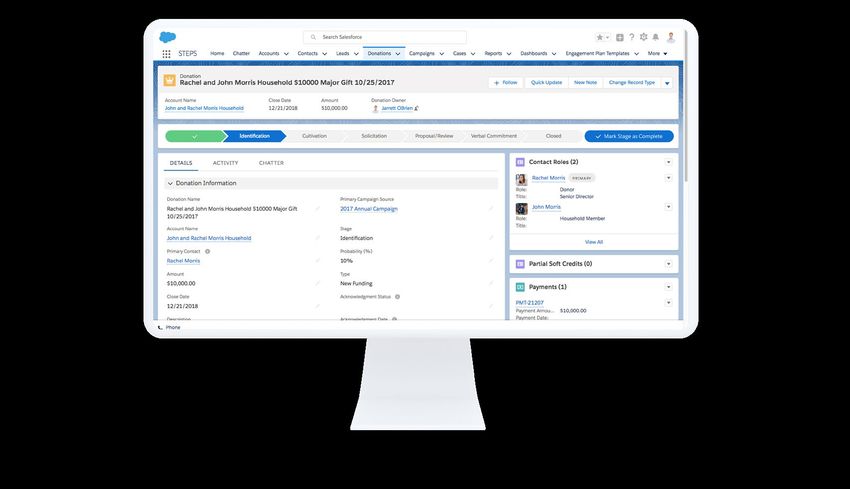
Task: Click the Primary Contact info icon
Action: pos(208,252)
